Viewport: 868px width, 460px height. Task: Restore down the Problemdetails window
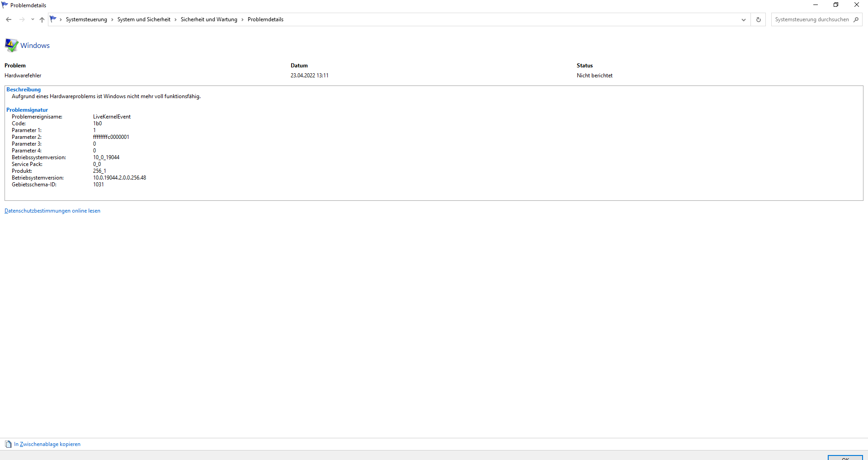click(836, 5)
